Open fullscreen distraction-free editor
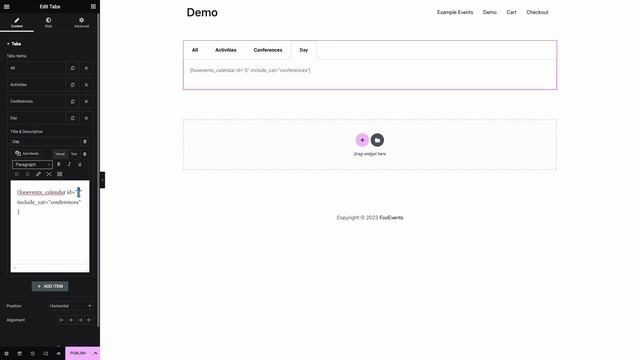 [x=49, y=174]
